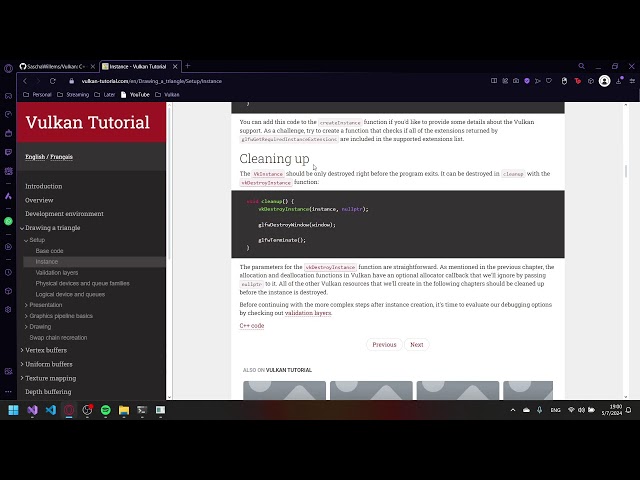Click the Next page button

coord(417,344)
